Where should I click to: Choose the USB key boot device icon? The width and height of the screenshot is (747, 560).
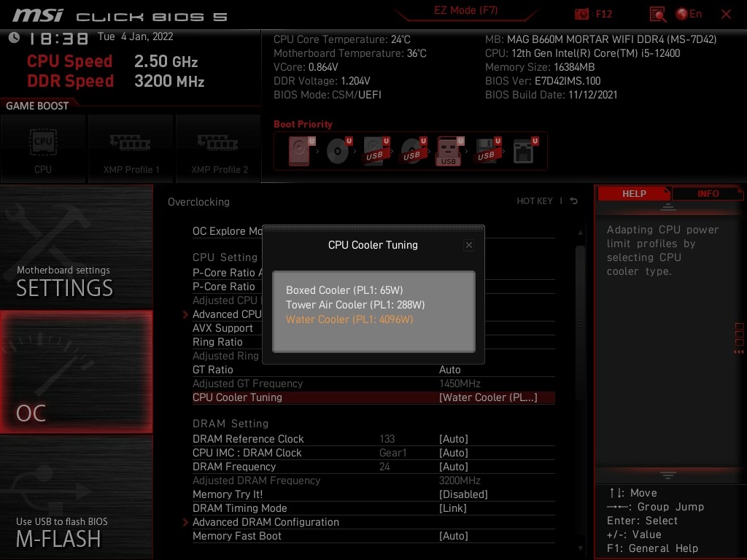pyautogui.click(x=449, y=151)
